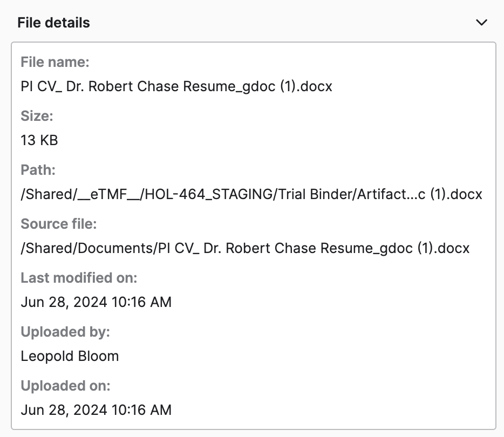Click the 13 KB size value

pos(39,140)
